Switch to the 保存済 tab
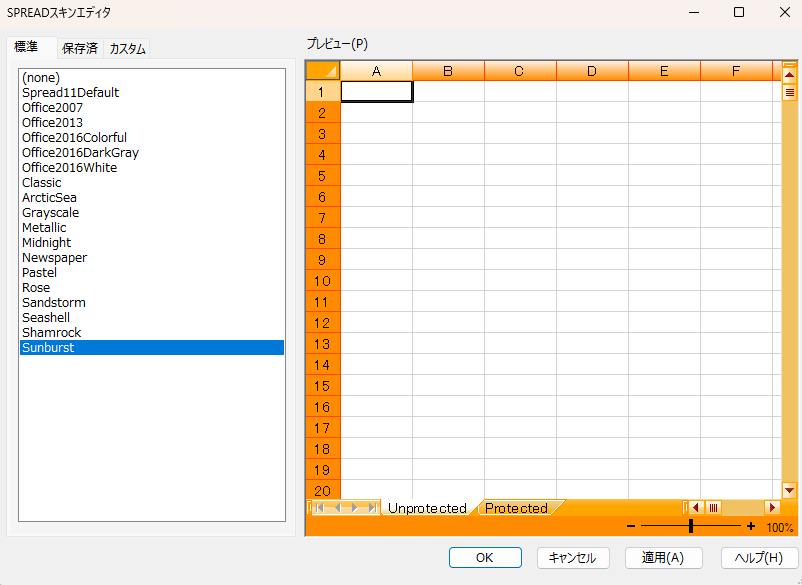 point(80,49)
